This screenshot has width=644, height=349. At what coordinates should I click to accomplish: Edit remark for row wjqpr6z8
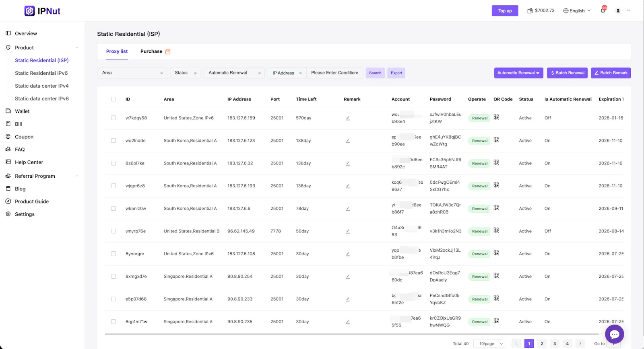[x=348, y=186]
